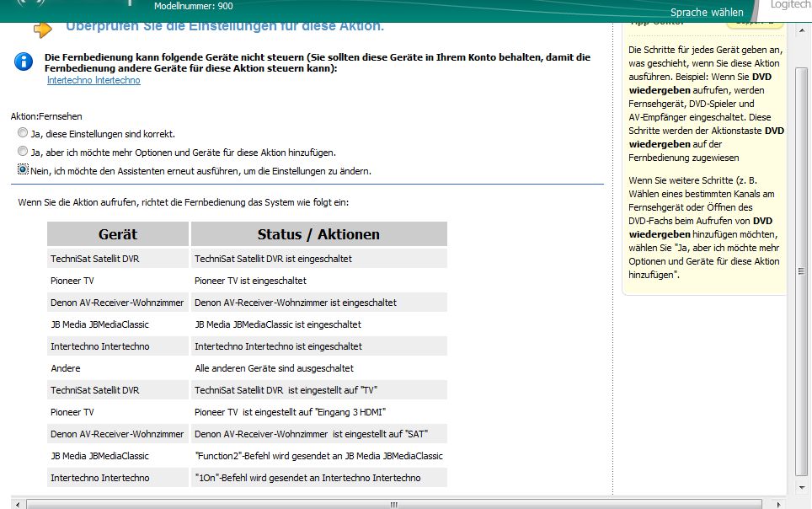Click the vertical scrollbar up arrow

click(801, 31)
